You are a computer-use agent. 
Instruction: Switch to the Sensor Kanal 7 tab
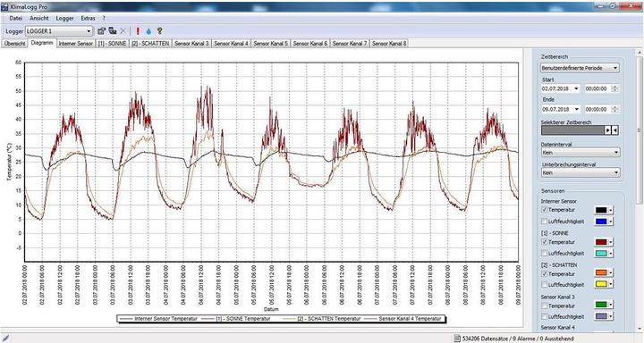(350, 43)
